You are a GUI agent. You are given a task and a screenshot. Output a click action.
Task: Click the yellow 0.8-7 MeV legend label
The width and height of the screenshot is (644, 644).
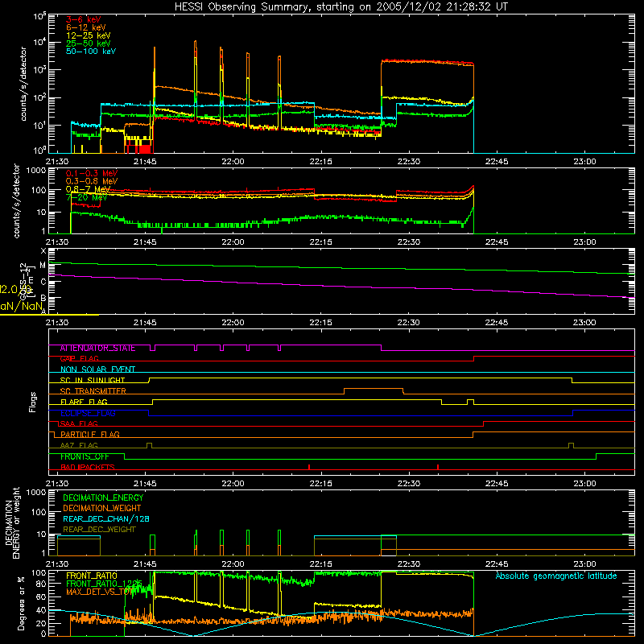pos(88,189)
